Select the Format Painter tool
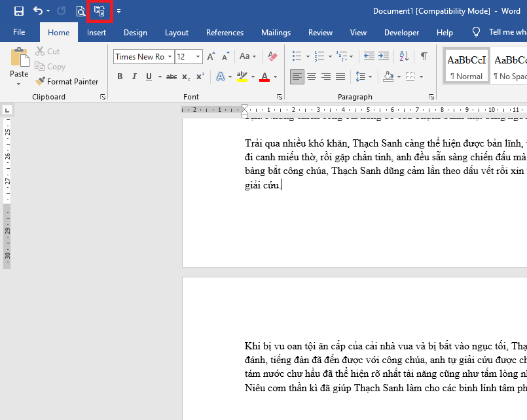 68,81
